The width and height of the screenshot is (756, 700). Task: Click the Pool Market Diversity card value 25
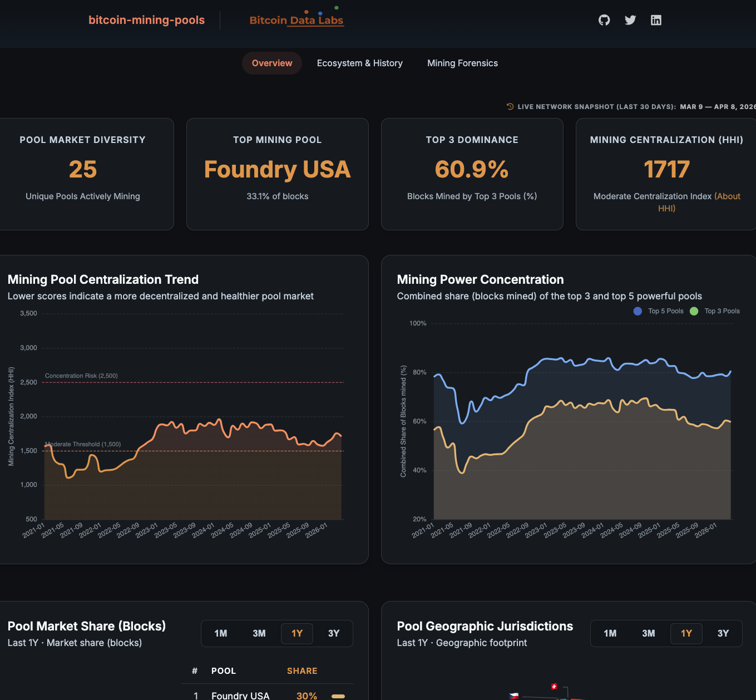coord(83,169)
